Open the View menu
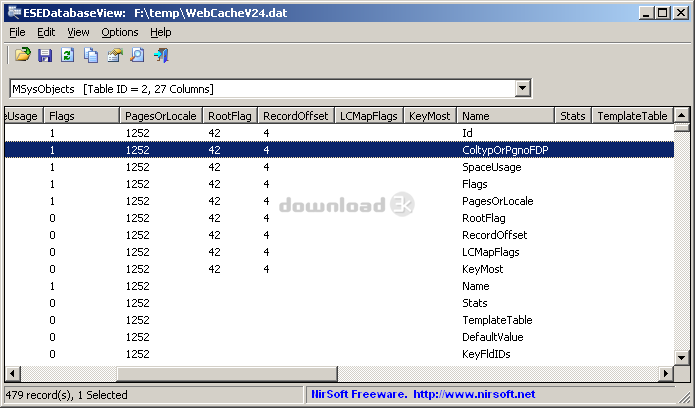 tap(78, 32)
